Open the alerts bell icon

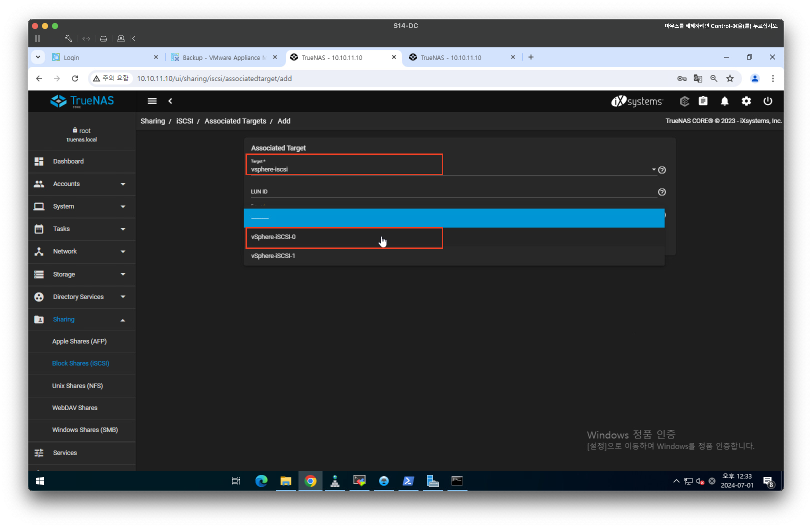(x=725, y=101)
